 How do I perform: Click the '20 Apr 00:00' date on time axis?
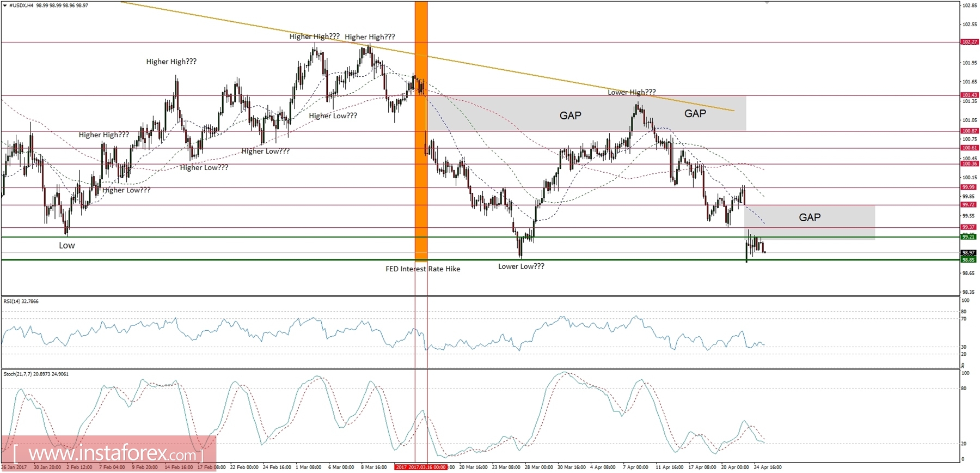[x=735, y=467]
